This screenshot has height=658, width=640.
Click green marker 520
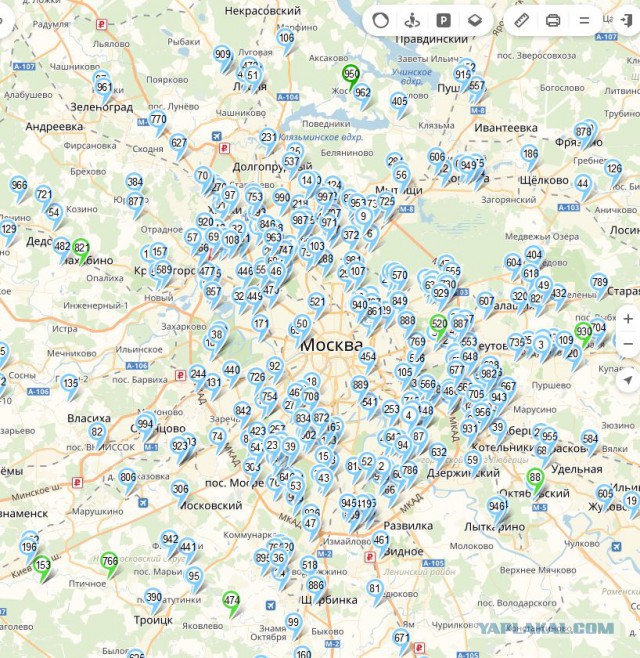439,324
